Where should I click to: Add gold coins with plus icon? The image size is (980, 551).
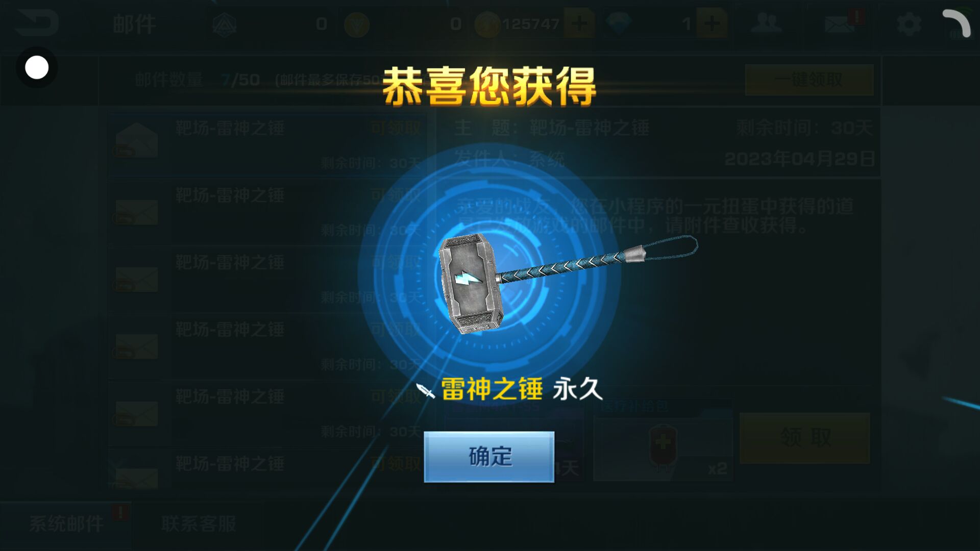pyautogui.click(x=579, y=23)
